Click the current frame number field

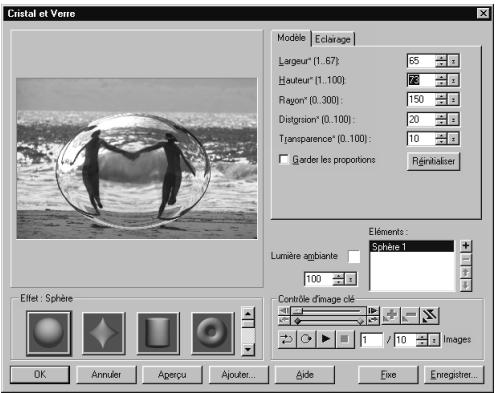pyautogui.click(x=372, y=340)
